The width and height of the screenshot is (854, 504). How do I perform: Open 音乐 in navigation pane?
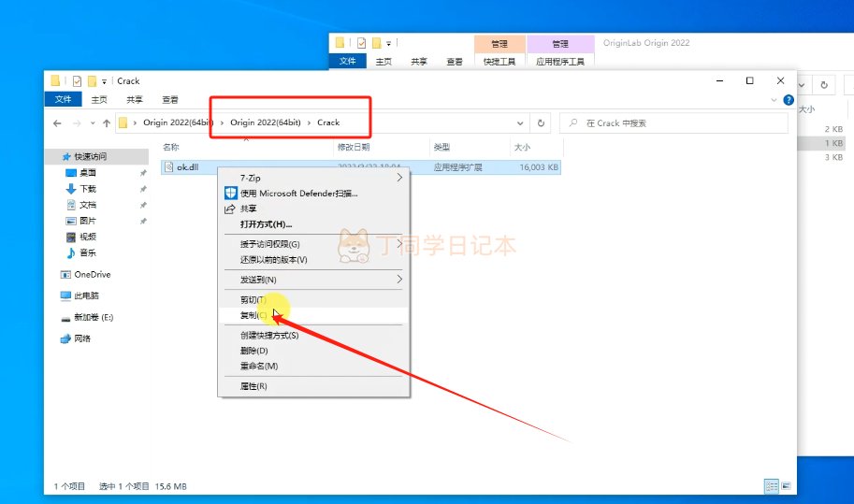tap(88, 252)
